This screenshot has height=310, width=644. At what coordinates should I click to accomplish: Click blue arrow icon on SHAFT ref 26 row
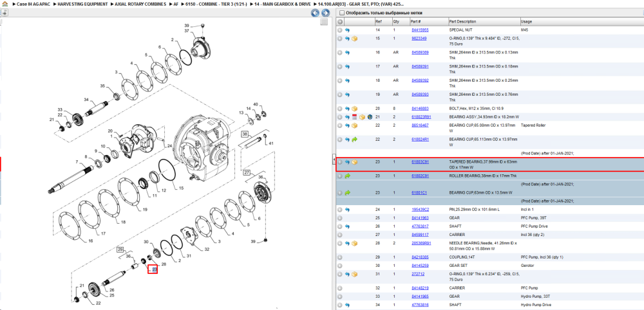coord(347,226)
